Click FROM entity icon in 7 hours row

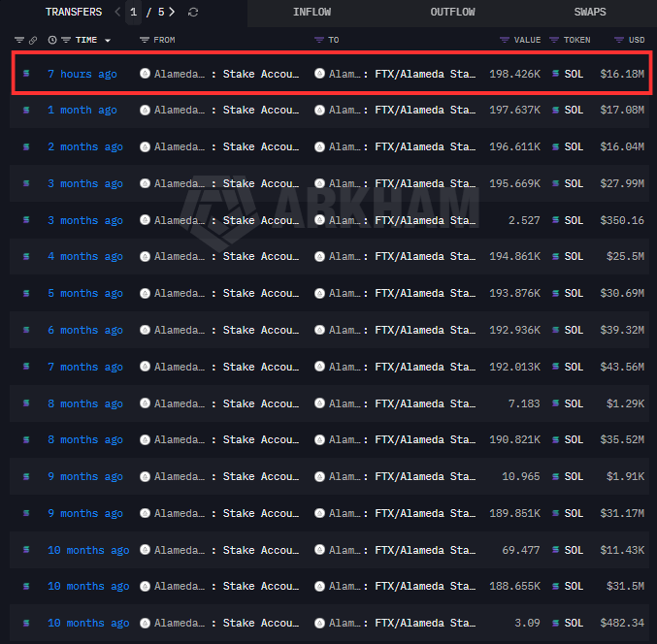[x=145, y=74]
